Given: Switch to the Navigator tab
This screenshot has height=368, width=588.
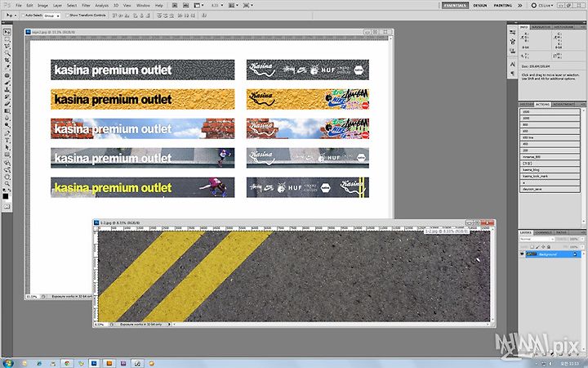Looking at the screenshot, I should pos(541,27).
